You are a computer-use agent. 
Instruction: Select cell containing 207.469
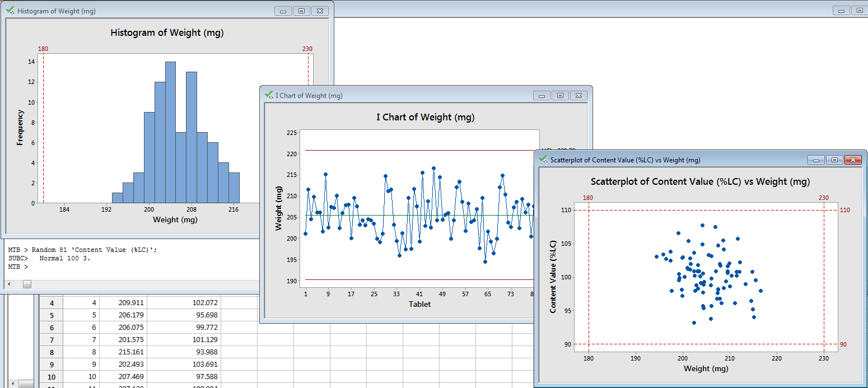[123, 377]
